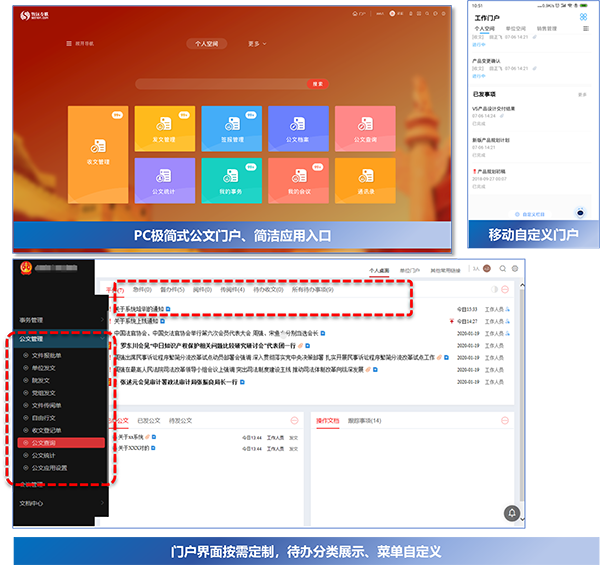Expand the 更多 dropdown in top portal
The height and width of the screenshot is (565, 600).
coord(256,44)
